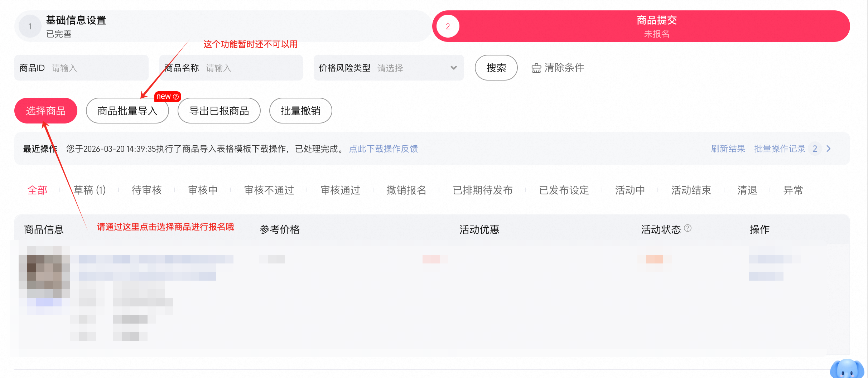The height and width of the screenshot is (378, 868).
Task: Click 商品ID input field
Action: coord(81,68)
